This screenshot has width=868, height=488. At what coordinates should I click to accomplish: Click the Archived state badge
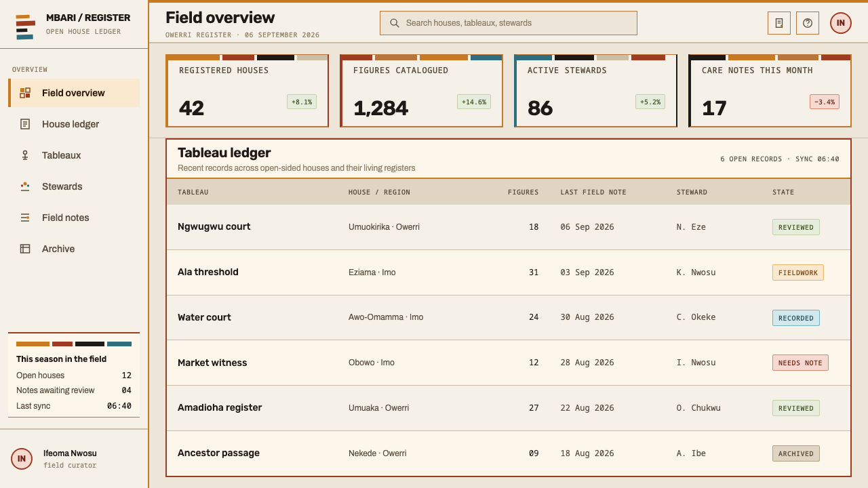tap(796, 453)
